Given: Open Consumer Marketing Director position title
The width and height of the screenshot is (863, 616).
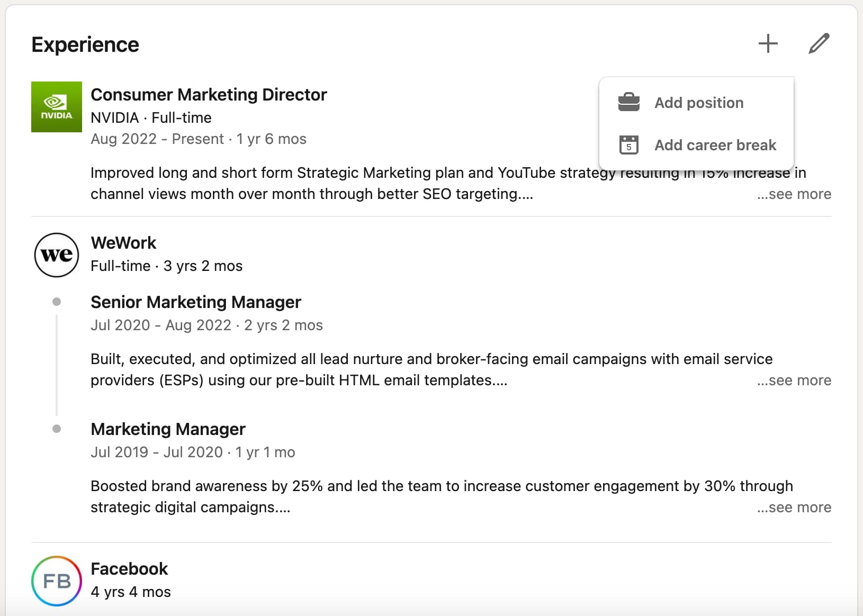Looking at the screenshot, I should point(209,95).
